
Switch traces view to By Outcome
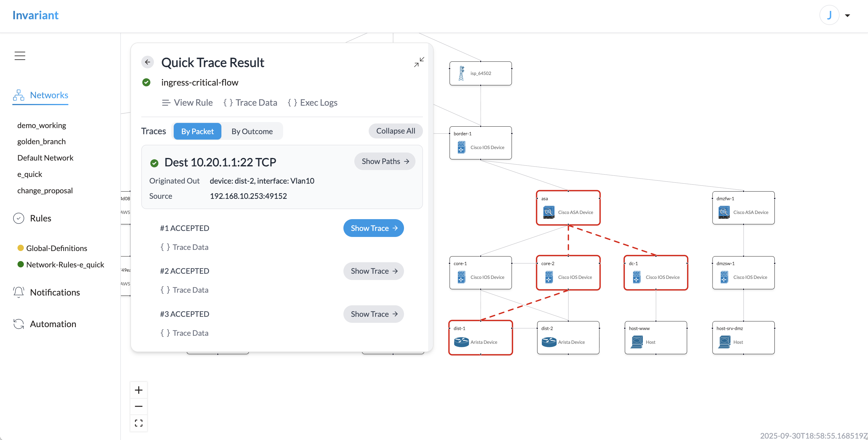(252, 131)
